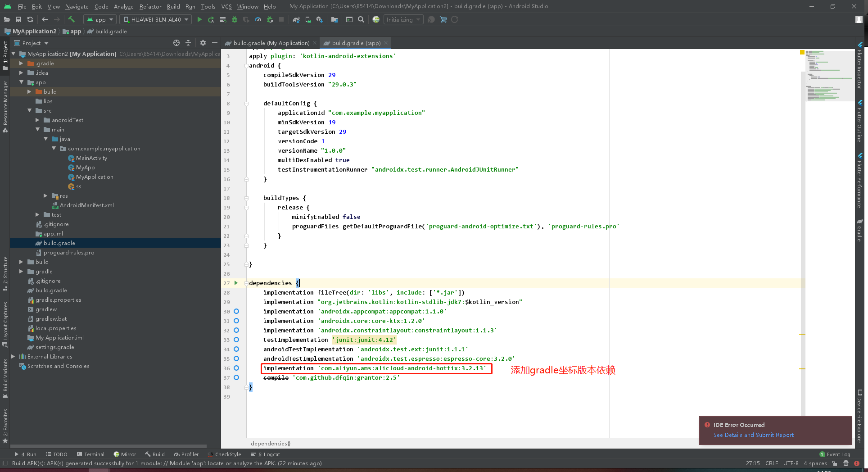Start debugging with the green bug icon
The image size is (868, 472).
(x=235, y=19)
